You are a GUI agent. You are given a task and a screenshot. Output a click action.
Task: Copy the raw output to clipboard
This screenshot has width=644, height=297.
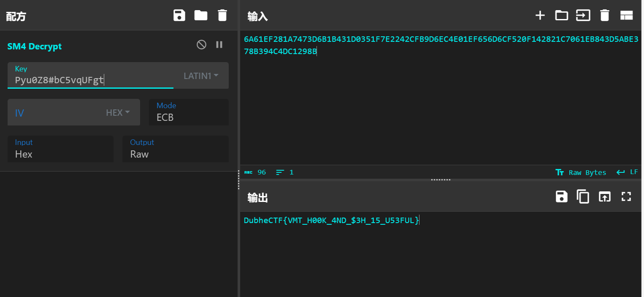(583, 196)
